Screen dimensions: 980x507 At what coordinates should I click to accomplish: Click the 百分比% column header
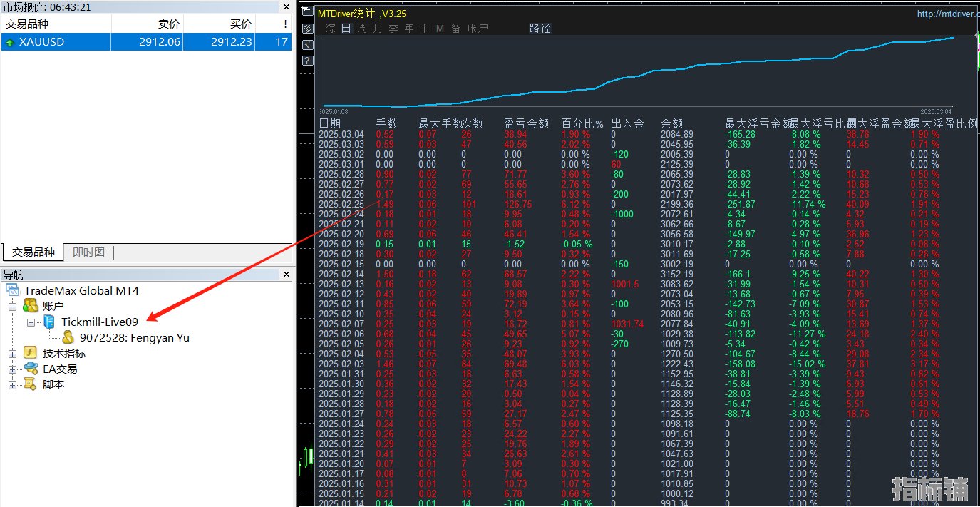(582, 123)
